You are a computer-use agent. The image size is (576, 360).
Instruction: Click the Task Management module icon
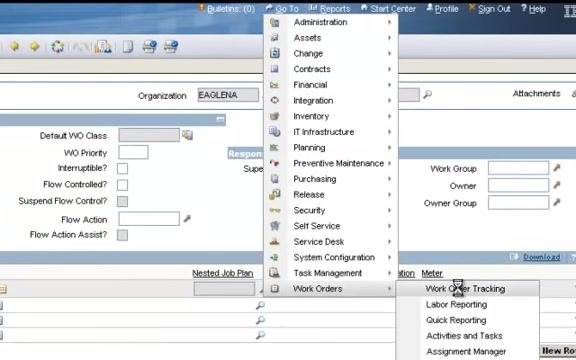coord(274,273)
